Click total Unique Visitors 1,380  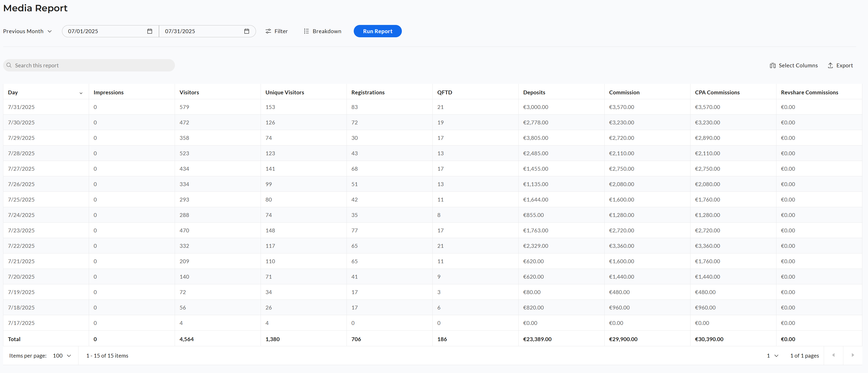click(x=273, y=339)
